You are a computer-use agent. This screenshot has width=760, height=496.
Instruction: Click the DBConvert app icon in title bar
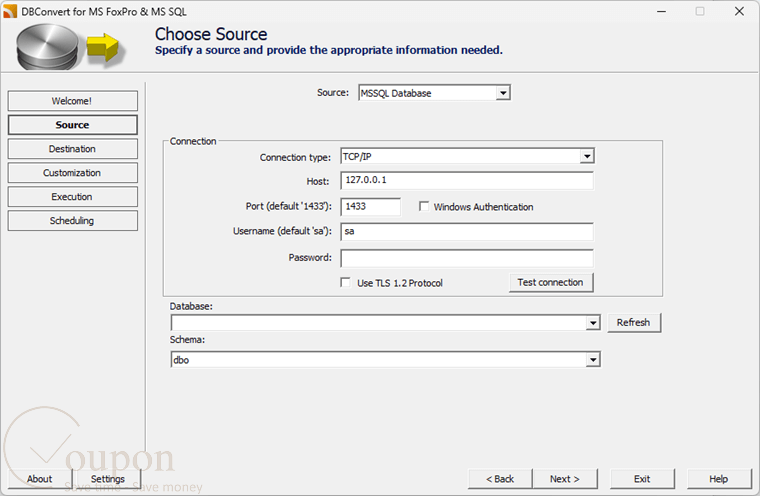(10, 11)
